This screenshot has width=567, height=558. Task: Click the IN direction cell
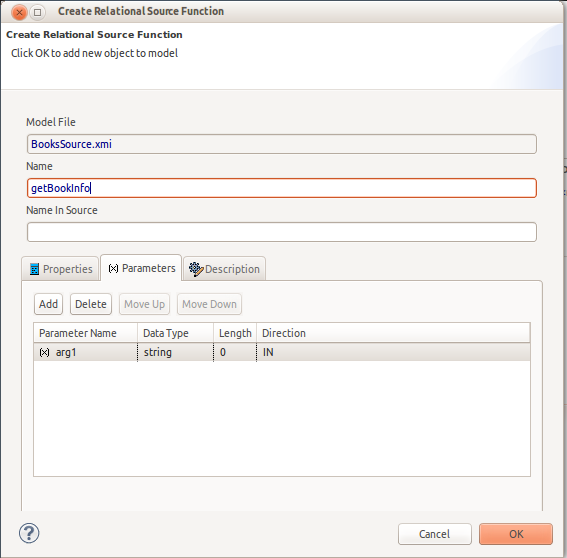[393, 352]
